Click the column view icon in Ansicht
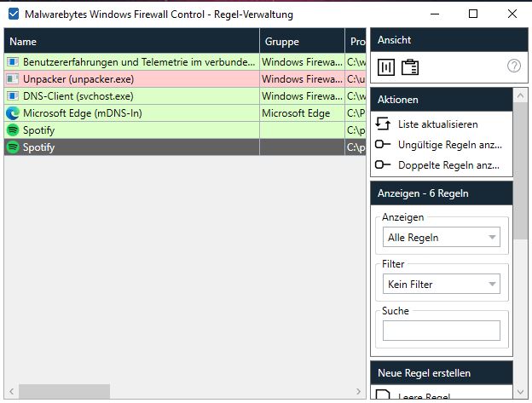The image size is (532, 403). pyautogui.click(x=385, y=67)
